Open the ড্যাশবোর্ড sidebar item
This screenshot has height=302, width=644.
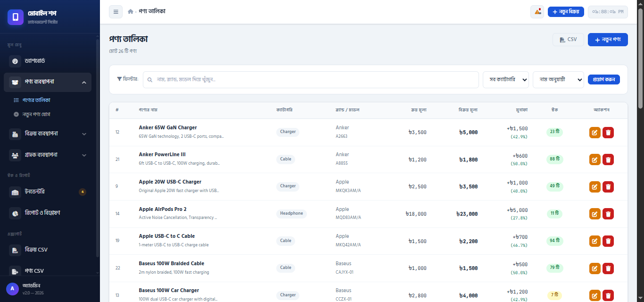(47, 61)
